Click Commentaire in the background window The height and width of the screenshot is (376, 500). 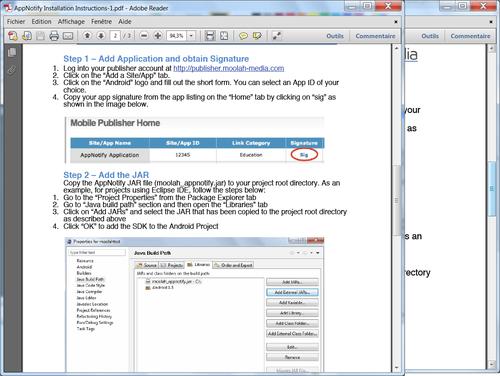470,36
